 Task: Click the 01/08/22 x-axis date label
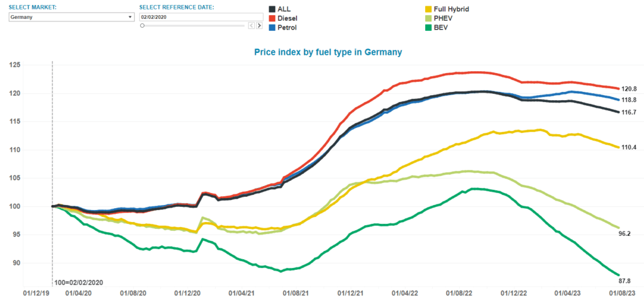click(x=459, y=293)
